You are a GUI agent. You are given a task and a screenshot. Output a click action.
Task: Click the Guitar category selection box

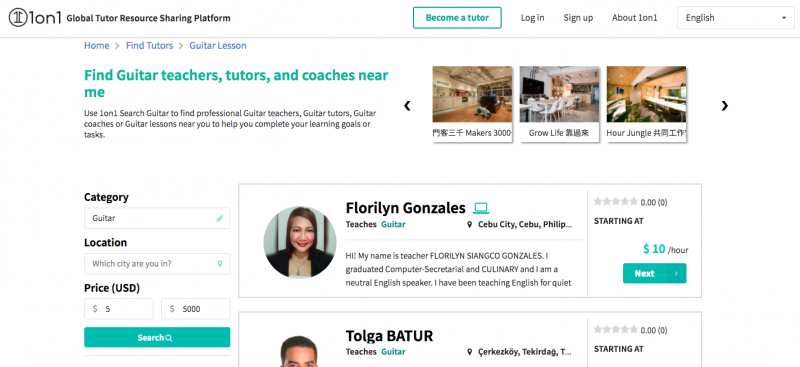[157, 218]
